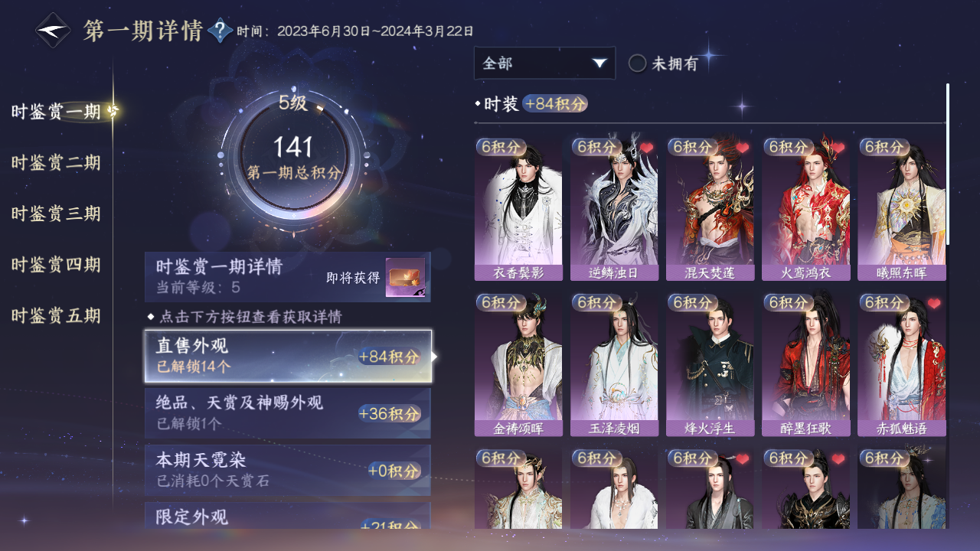
Task: Toggle heart favorite on 赤狐魅语 outfit
Action: click(x=934, y=304)
